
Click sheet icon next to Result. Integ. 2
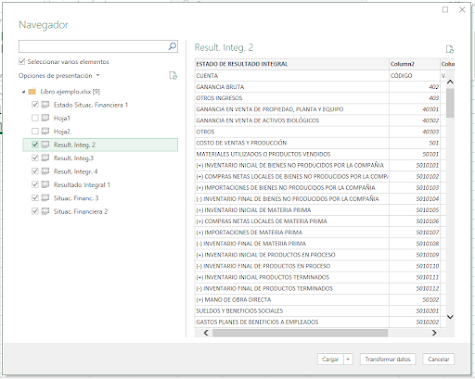point(45,145)
